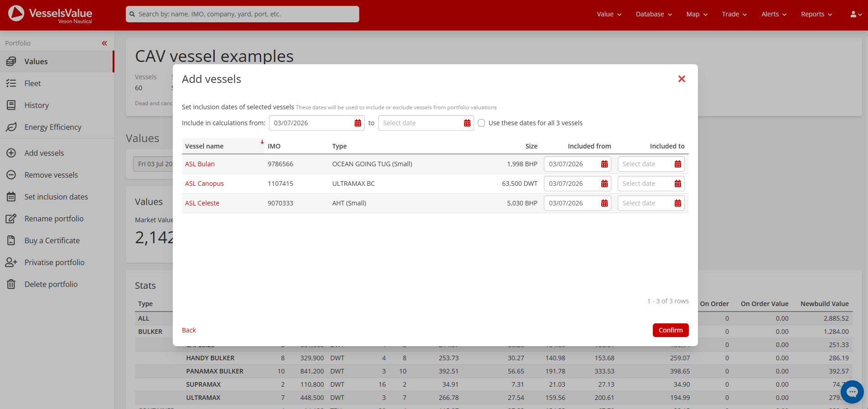868x409 pixels.
Task: Open the Included to calendar for ASL Bulan
Action: 678,164
